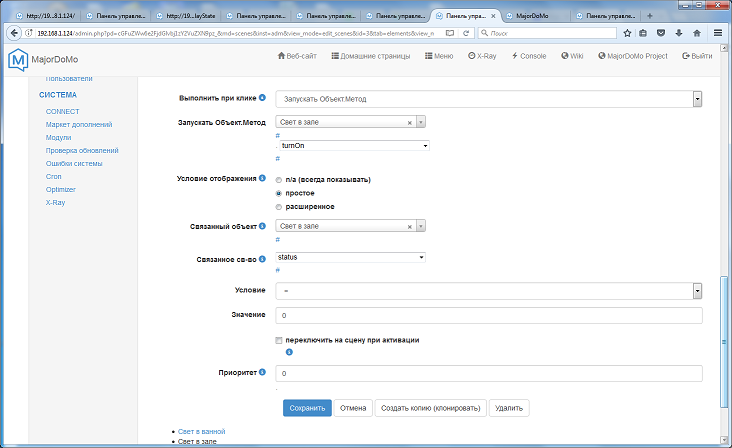Click info icon next to Выполнить при клике
The height and width of the screenshot is (448, 732).
262,98
